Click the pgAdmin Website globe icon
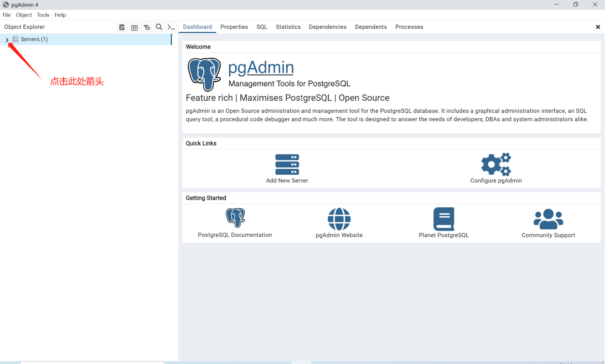 coord(339,219)
